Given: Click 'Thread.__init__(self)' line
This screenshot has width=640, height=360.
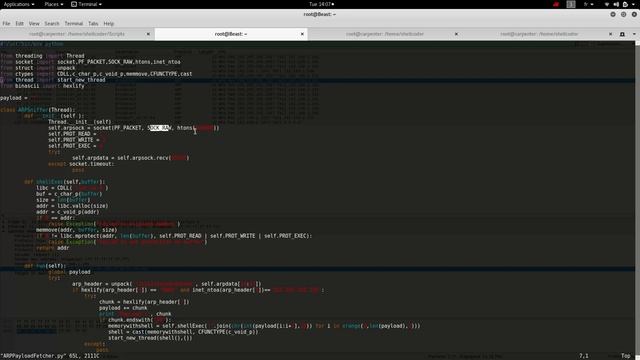Looking at the screenshot, I should tap(80, 122).
